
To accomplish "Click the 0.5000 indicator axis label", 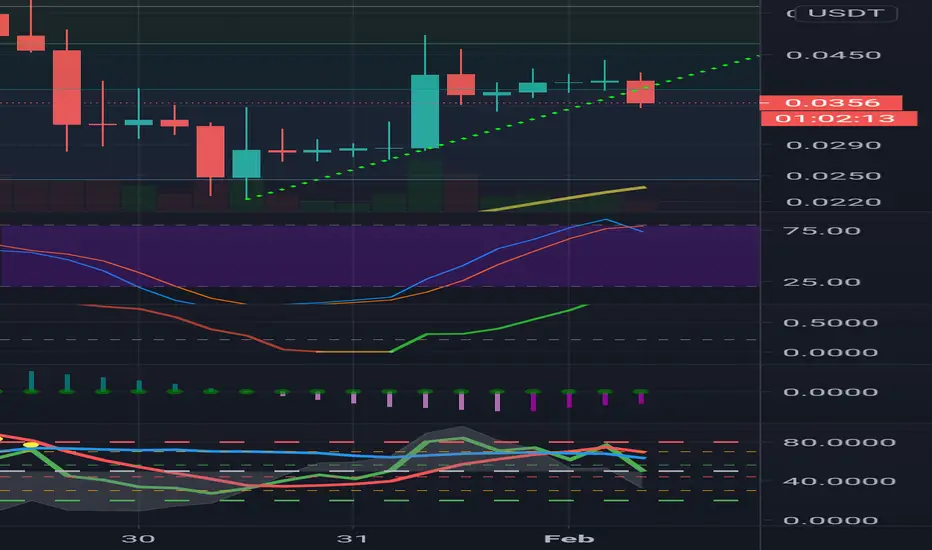I will click(x=830, y=323).
